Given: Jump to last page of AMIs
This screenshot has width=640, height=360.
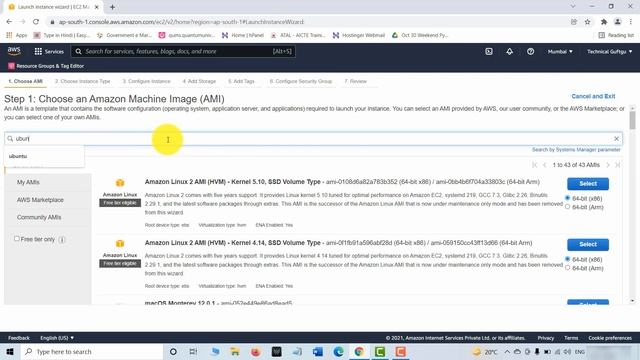Looking at the screenshot, I should (x=618, y=165).
